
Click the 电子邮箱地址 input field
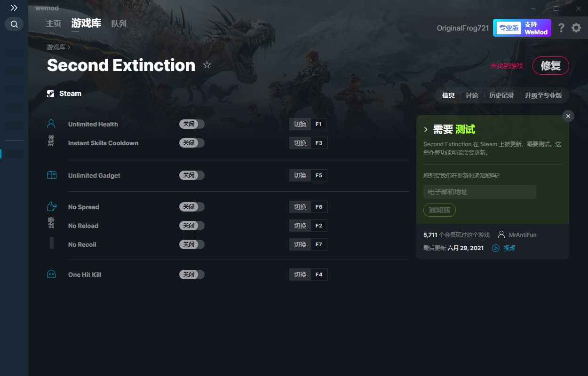[x=480, y=192]
